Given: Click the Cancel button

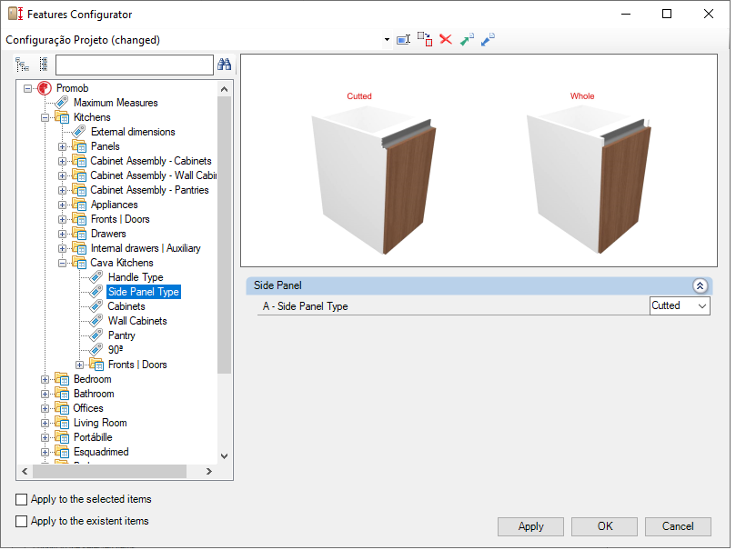Looking at the screenshot, I should pyautogui.click(x=678, y=526).
